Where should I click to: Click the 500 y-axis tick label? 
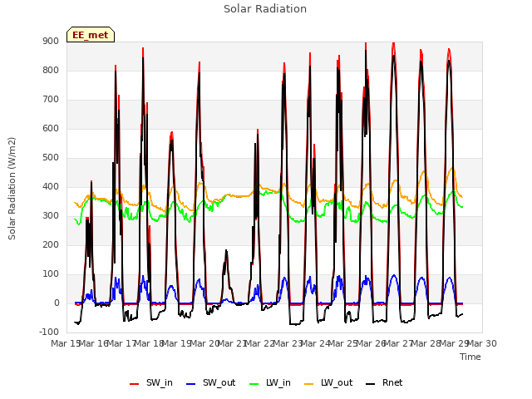click(51, 158)
